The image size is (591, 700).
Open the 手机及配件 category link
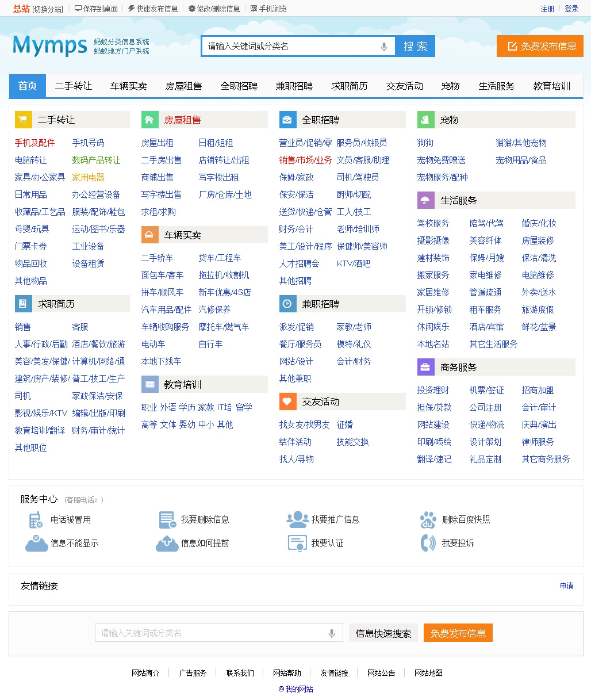[x=35, y=143]
